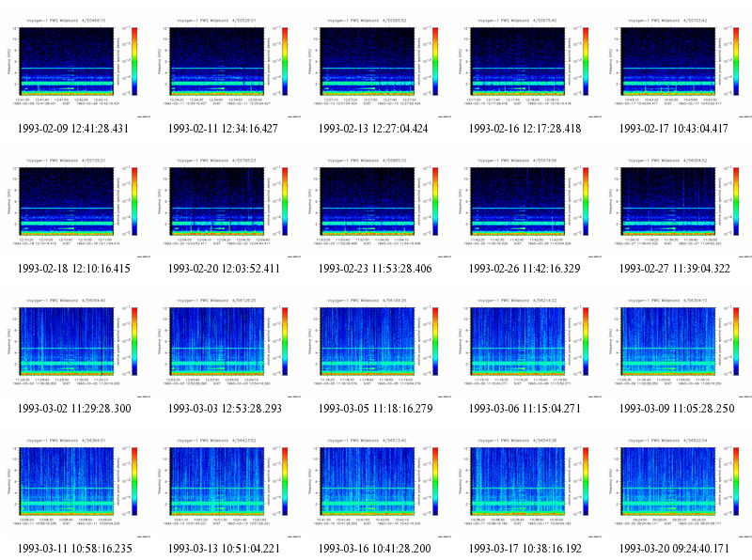The width and height of the screenshot is (752, 560).
Task: Click the caption 1993-03-11 10:58:16.235
Action: (x=74, y=549)
